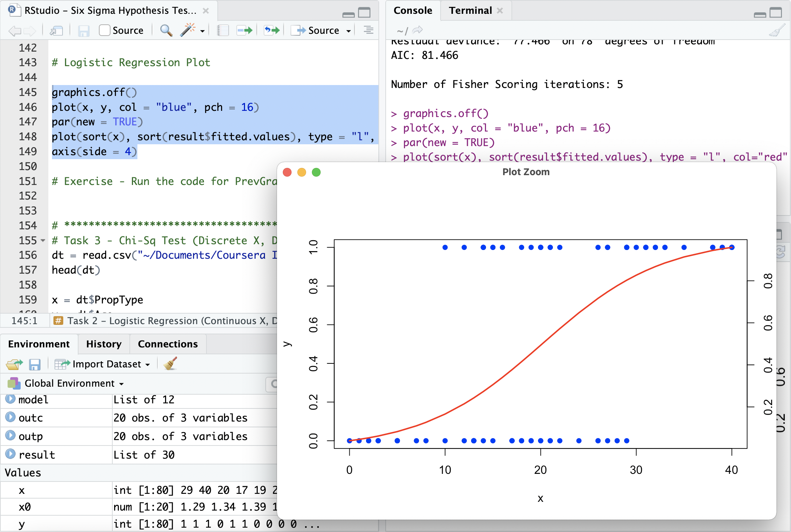Screen dimensions: 791x532
Task: Switch to the Terminal tab
Action: pyautogui.click(x=470, y=11)
